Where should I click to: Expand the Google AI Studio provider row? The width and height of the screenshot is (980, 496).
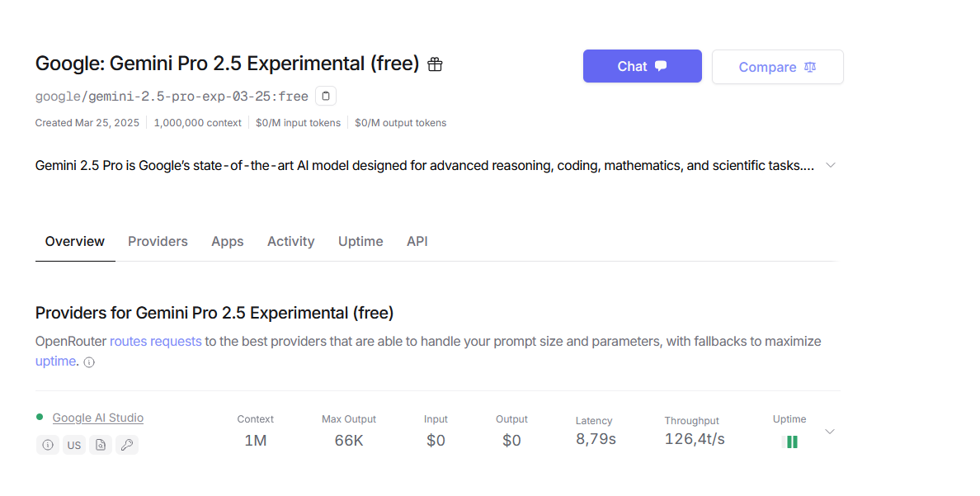(x=830, y=432)
